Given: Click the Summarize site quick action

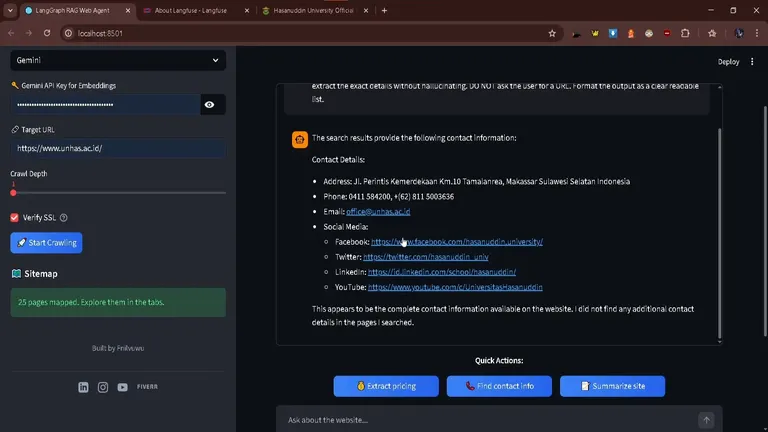Looking at the screenshot, I should point(612,386).
